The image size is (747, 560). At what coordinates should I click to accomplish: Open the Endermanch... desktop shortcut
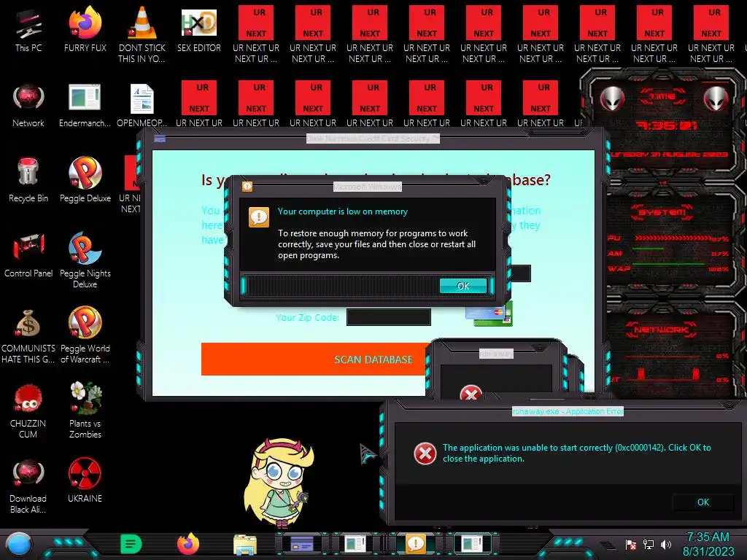pyautogui.click(x=85, y=106)
